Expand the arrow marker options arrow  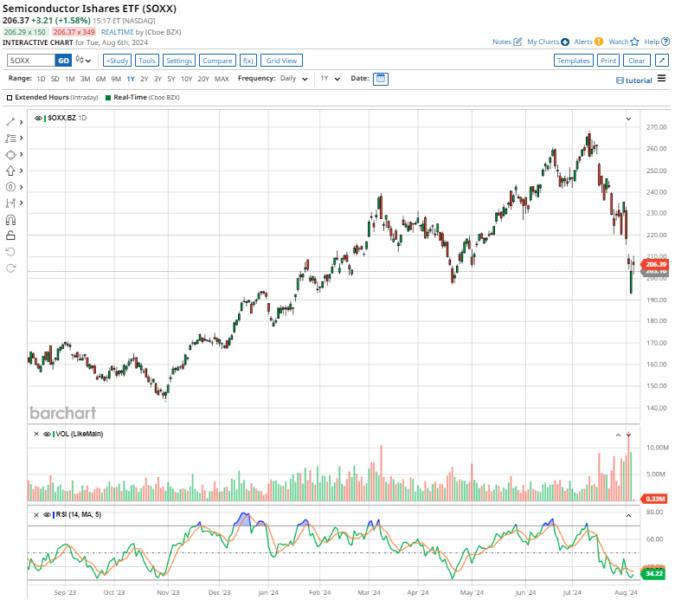21,171
